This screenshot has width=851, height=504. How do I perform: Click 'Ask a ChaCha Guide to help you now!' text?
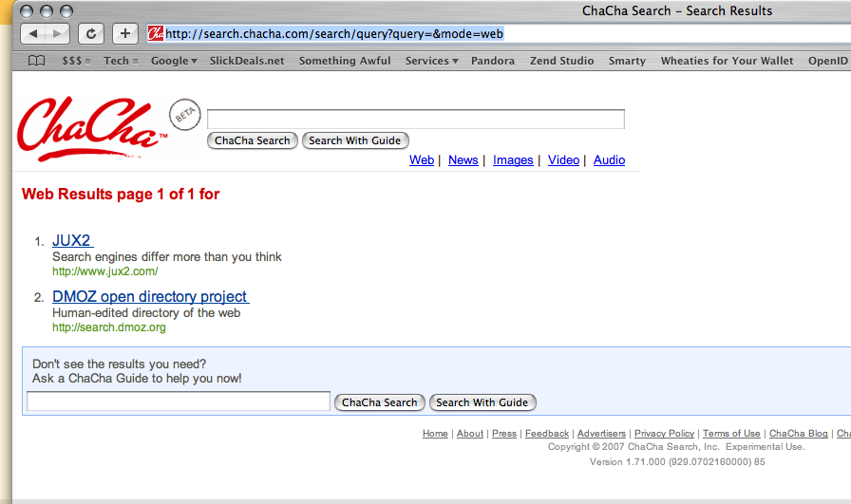137,379
